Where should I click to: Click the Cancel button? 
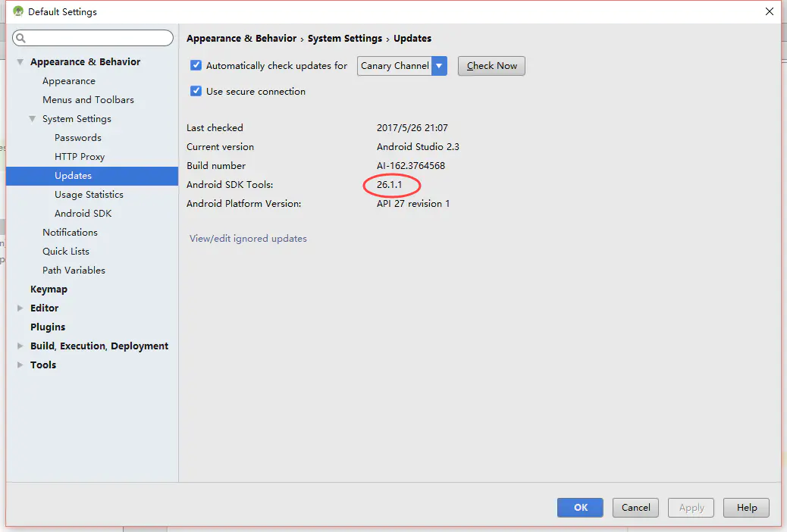click(x=635, y=508)
